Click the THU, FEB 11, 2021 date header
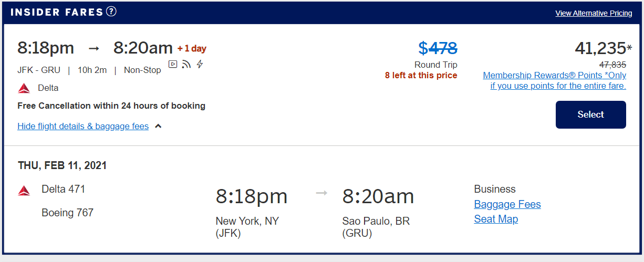Image resolution: width=644 pixels, height=262 pixels. coord(62,165)
